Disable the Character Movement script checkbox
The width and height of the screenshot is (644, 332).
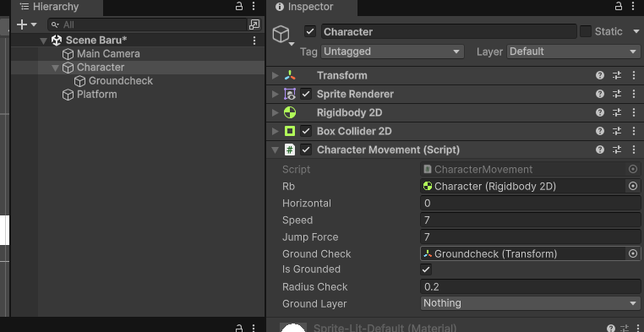[306, 150]
